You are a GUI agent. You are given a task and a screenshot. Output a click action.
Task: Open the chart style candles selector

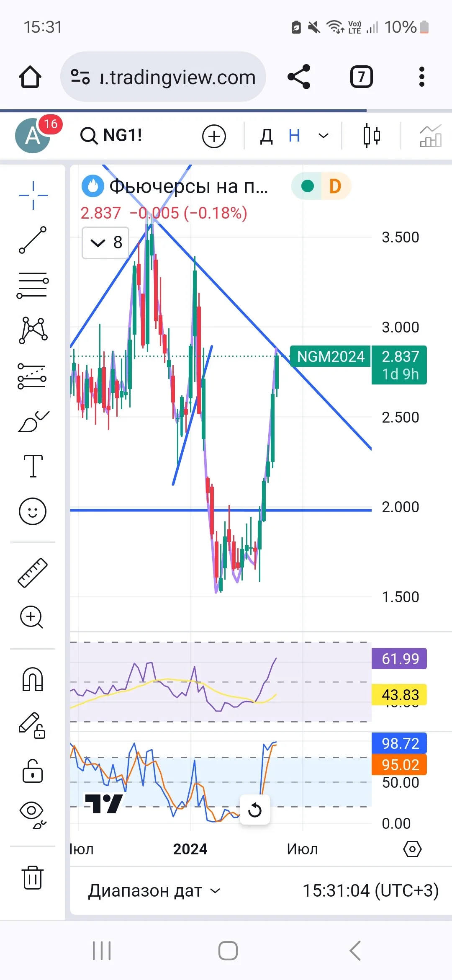point(372,136)
